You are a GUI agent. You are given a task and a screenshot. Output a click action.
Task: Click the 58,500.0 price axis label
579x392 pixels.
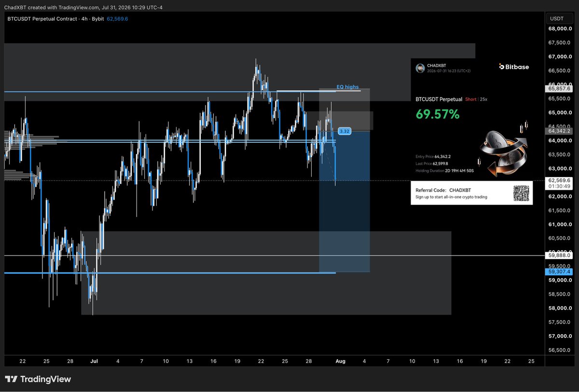pyautogui.click(x=560, y=295)
